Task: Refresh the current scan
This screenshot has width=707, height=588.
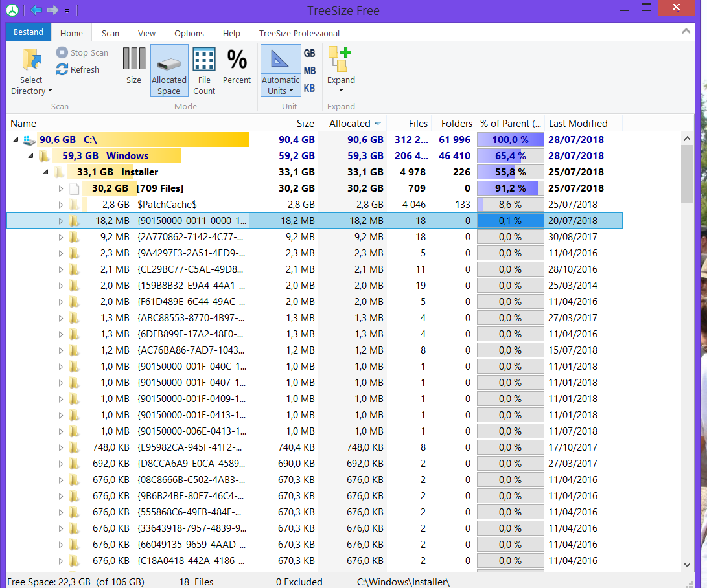Action: [x=78, y=69]
